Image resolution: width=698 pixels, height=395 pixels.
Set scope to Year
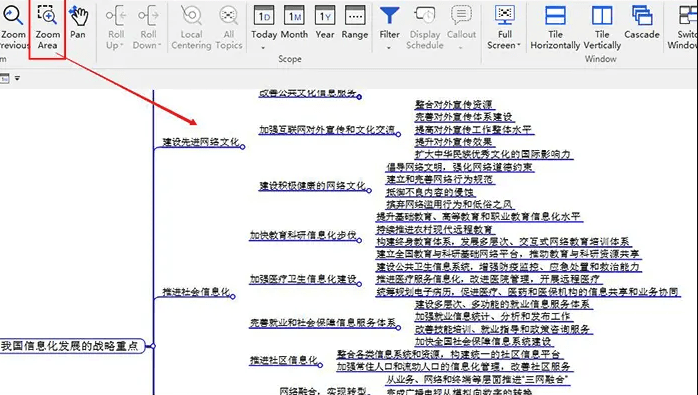pyautogui.click(x=325, y=22)
